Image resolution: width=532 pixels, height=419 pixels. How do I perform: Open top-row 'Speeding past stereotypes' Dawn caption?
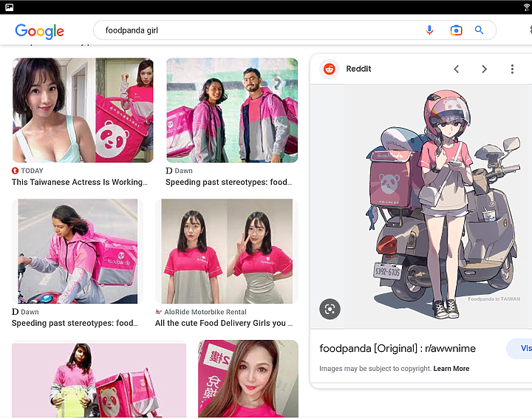coord(228,183)
